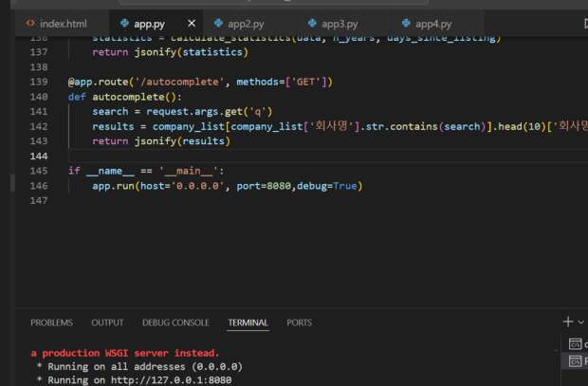588x386 pixels.
Task: Click 'port=8080' on line 146
Action: click(264, 186)
